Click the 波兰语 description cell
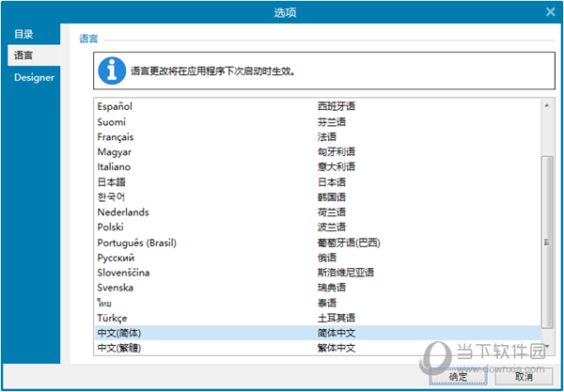564x392 pixels. 332,227
